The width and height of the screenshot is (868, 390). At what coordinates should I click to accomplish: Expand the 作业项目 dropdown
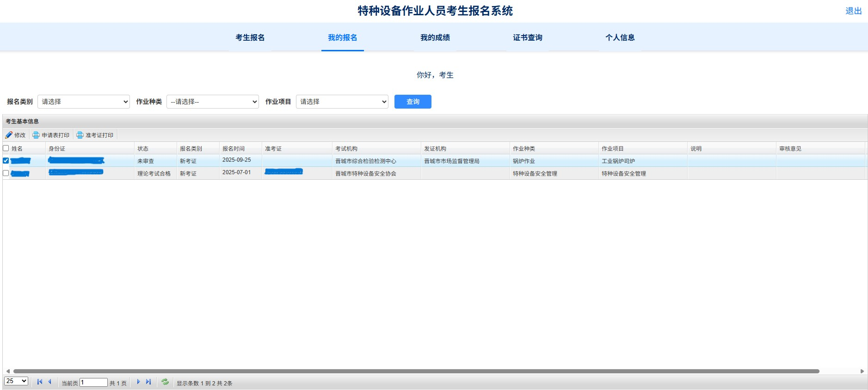342,102
